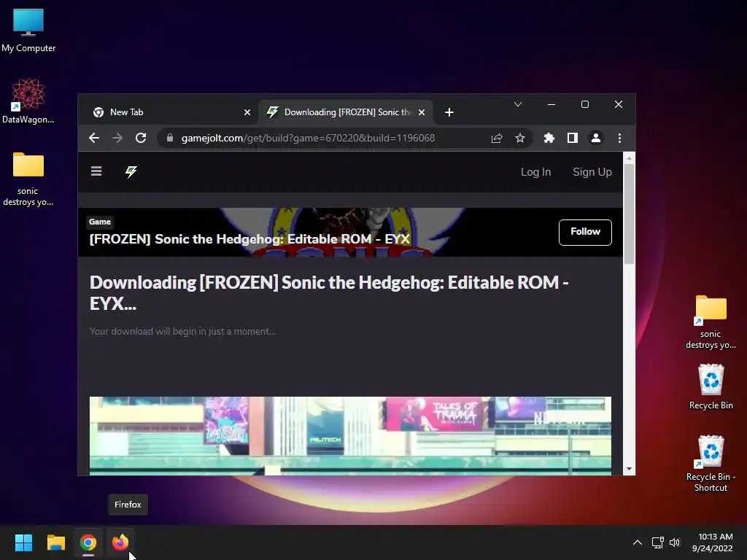The width and height of the screenshot is (747, 560).
Task: Maximize the Chrome window
Action: [x=585, y=104]
